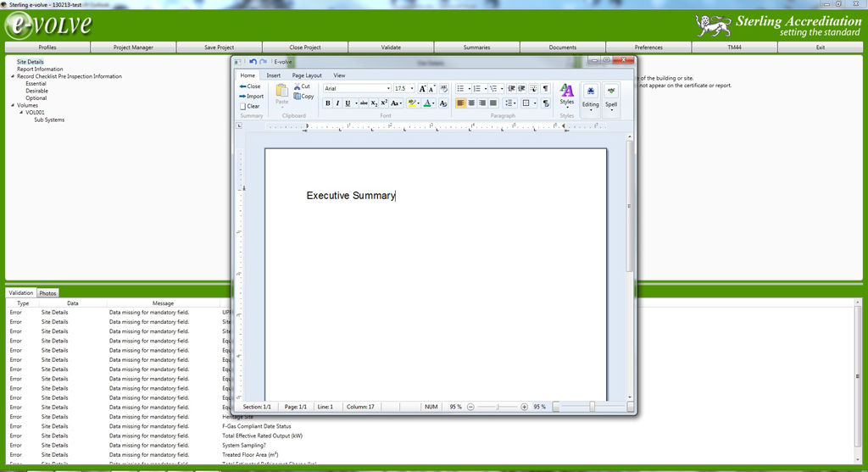The width and height of the screenshot is (868, 472).
Task: Collapse the Volumes tree node
Action: (x=13, y=105)
